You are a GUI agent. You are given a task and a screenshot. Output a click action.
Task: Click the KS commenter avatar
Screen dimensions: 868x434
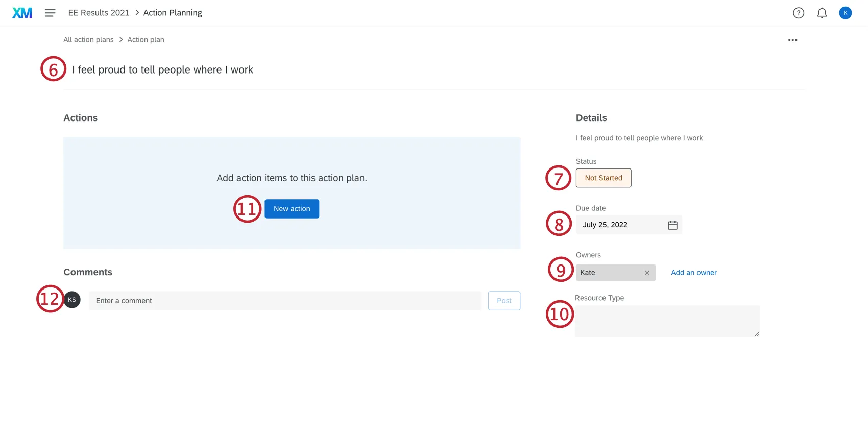[72, 300]
